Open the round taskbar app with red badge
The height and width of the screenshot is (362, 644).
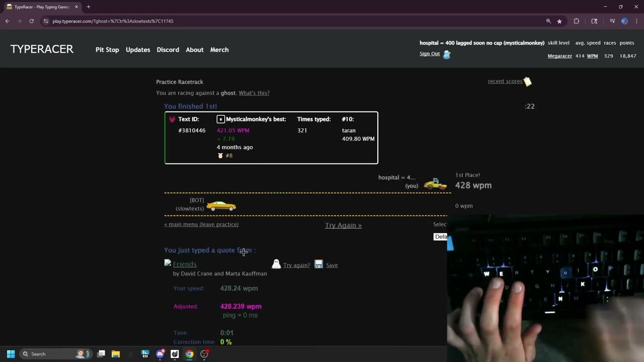point(204,354)
